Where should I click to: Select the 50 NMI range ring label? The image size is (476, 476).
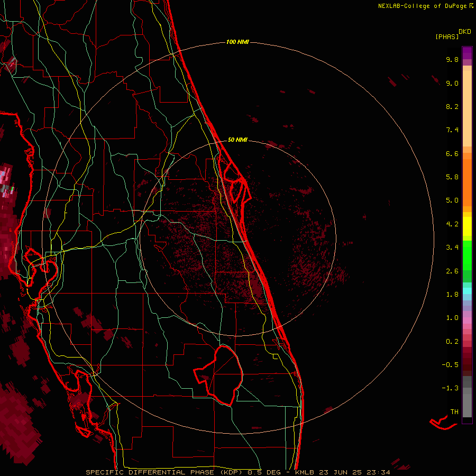(237, 140)
